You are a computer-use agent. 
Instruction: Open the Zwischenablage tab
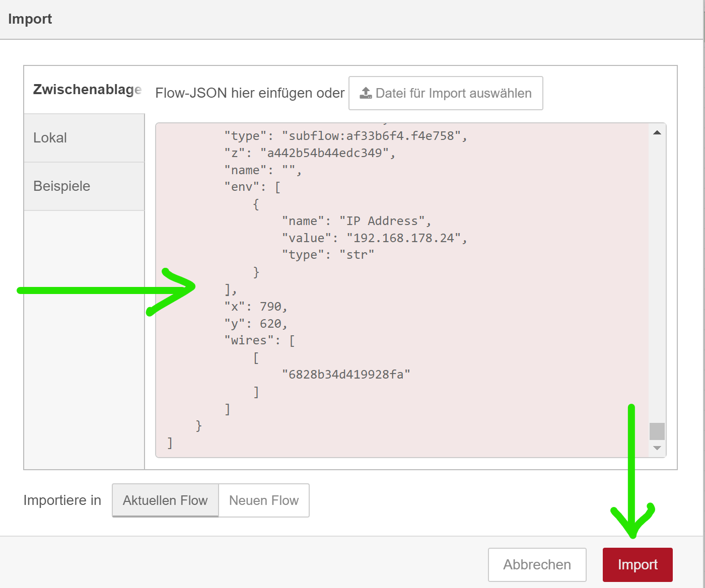84,90
